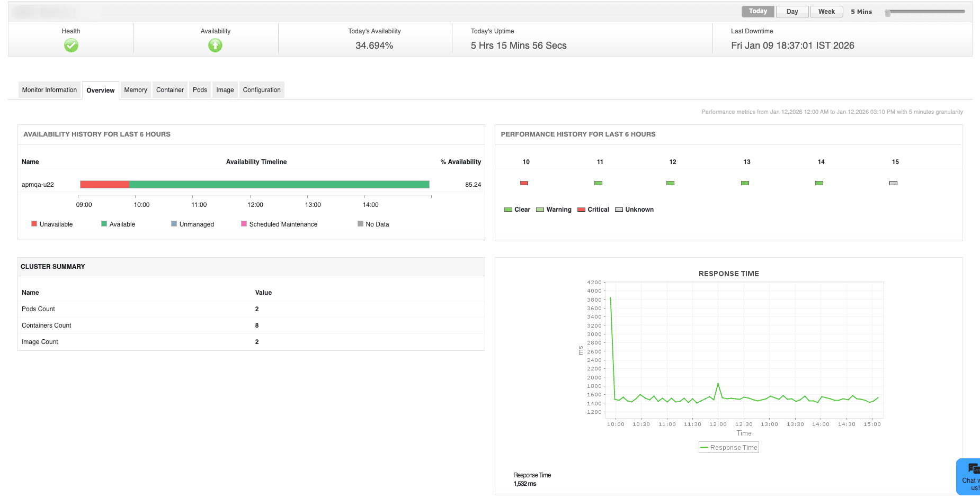Toggle the Response Time series in chart legend
The height and width of the screenshot is (498, 980).
728,447
